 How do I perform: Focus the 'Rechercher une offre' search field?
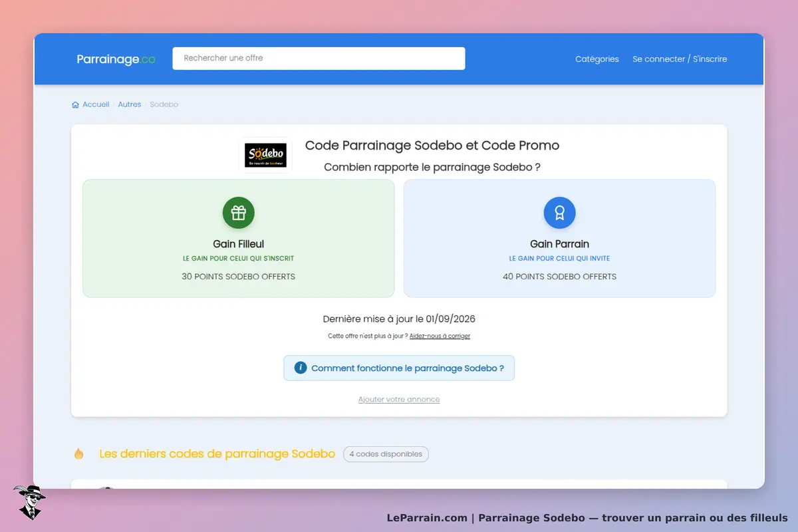319,59
